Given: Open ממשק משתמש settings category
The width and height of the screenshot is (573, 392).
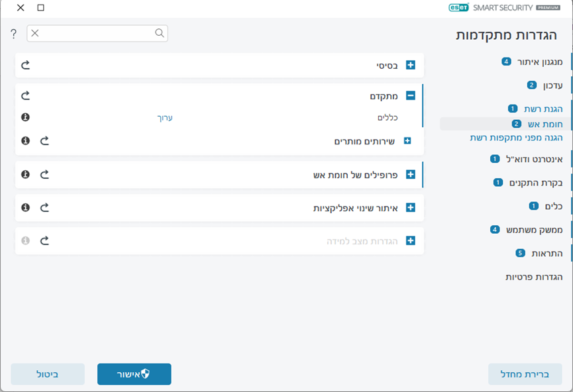Looking at the screenshot, I should click(x=534, y=230).
